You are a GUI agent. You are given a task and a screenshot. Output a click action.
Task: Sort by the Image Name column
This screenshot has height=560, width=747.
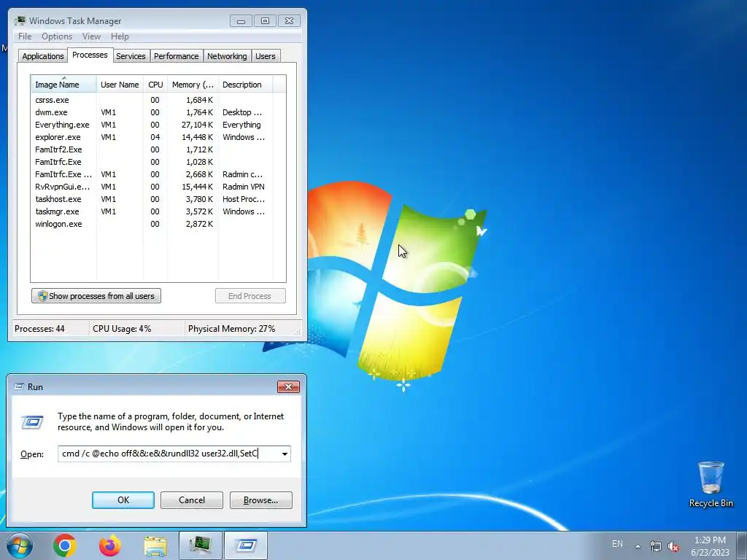point(64,84)
